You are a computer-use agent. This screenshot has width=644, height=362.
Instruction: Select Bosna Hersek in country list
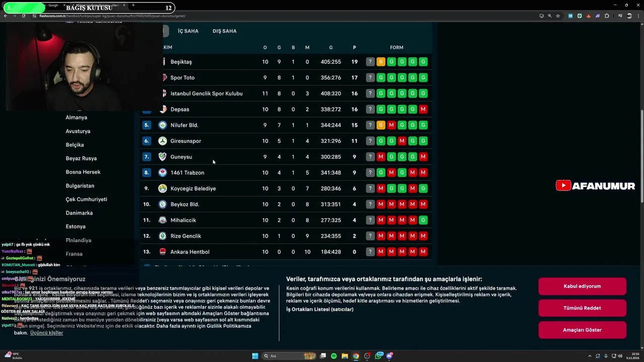83,172
